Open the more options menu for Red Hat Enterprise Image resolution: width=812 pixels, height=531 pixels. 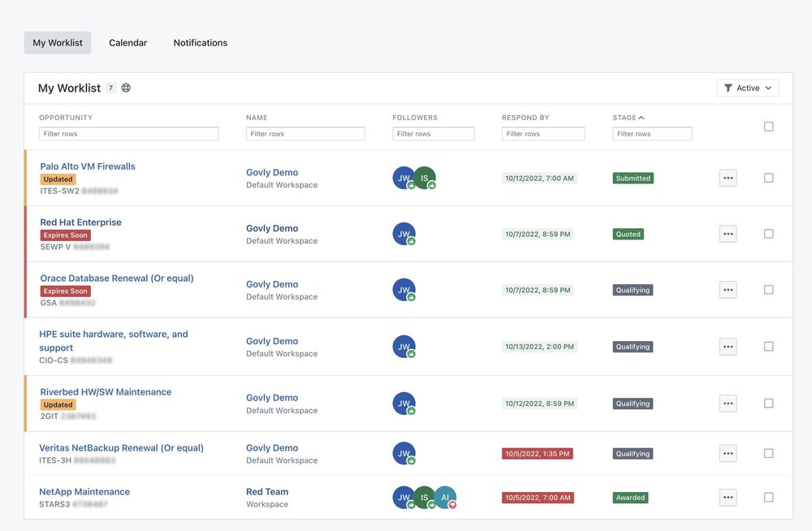pyautogui.click(x=728, y=234)
